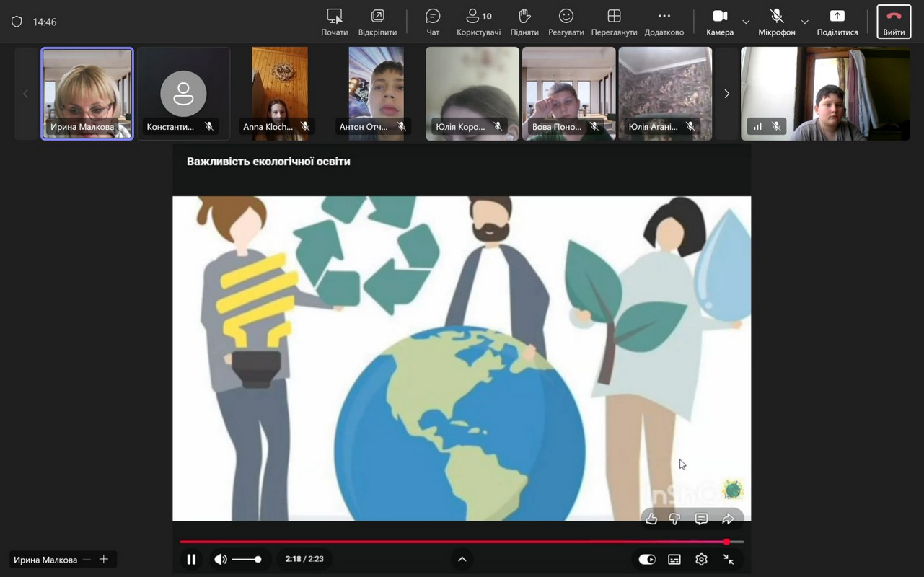This screenshot has height=577, width=924.
Task: Toggle the video autoplay switch
Action: (647, 559)
